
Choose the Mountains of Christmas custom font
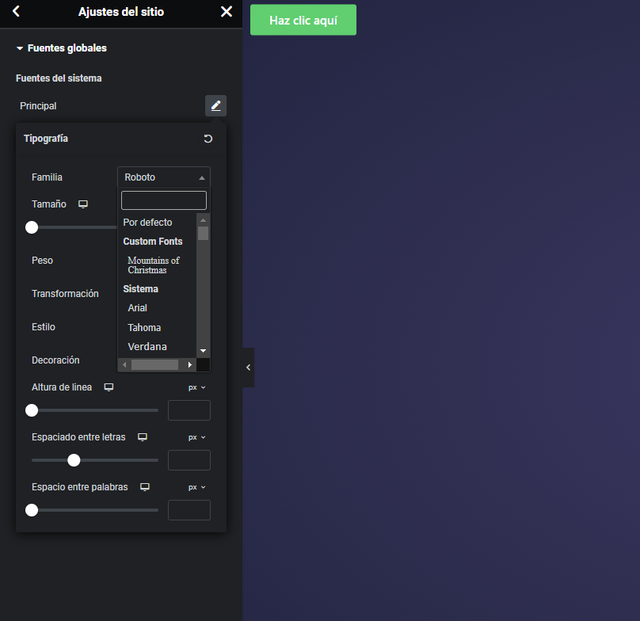(x=153, y=265)
